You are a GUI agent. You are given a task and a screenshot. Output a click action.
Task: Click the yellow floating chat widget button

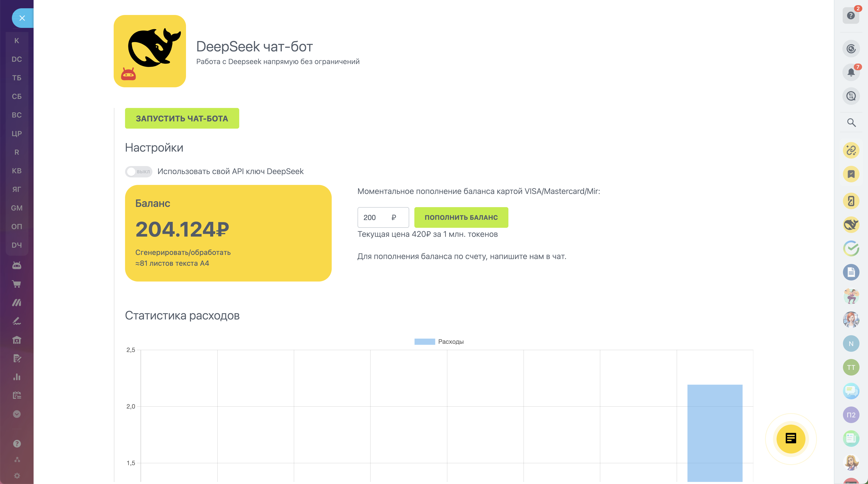coord(791,439)
